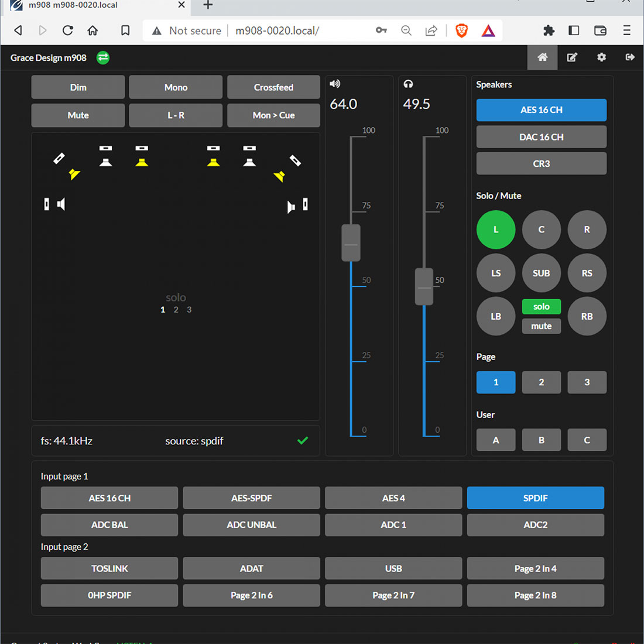Recall User preset B
Screen dimensions: 644x644
(542, 440)
